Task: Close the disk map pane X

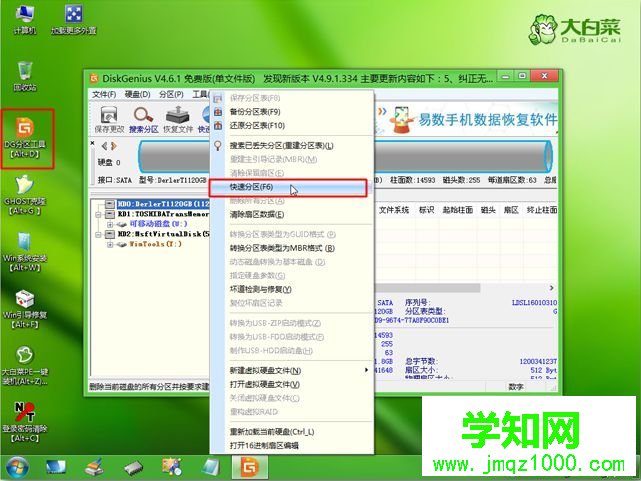Action: [93, 143]
